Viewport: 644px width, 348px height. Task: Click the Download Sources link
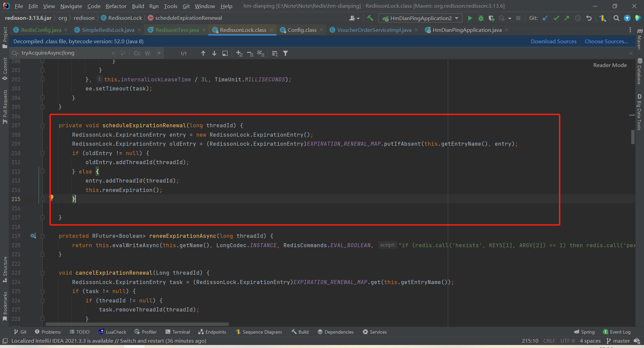click(x=553, y=42)
